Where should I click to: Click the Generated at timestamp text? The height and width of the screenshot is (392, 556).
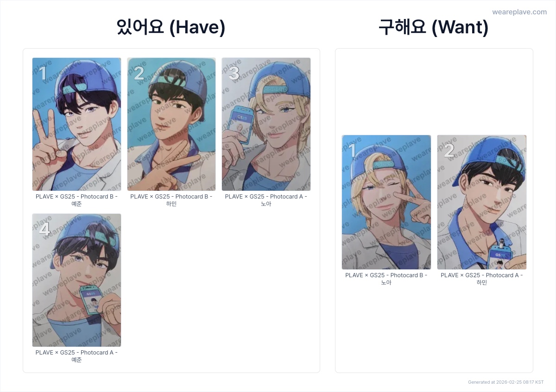506,382
